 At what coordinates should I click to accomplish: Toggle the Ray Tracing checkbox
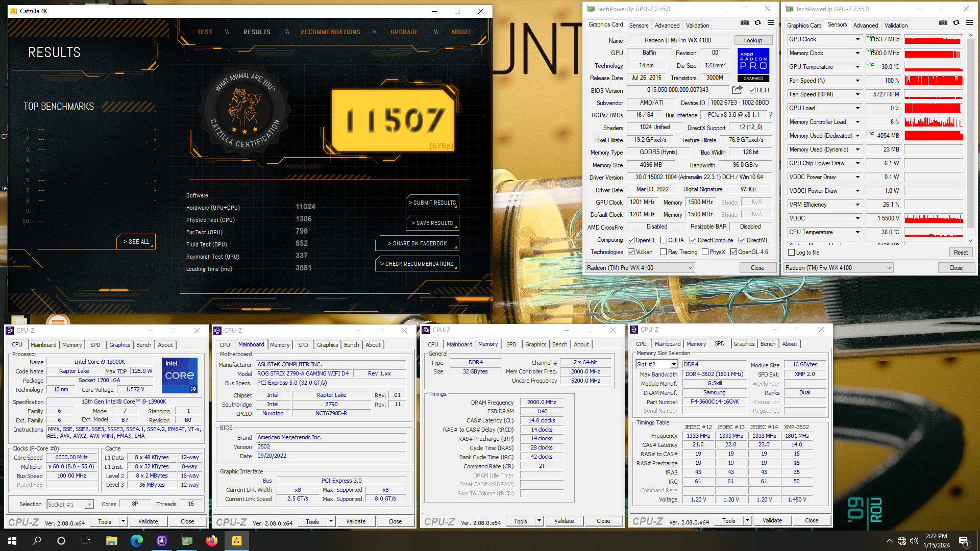tap(663, 252)
